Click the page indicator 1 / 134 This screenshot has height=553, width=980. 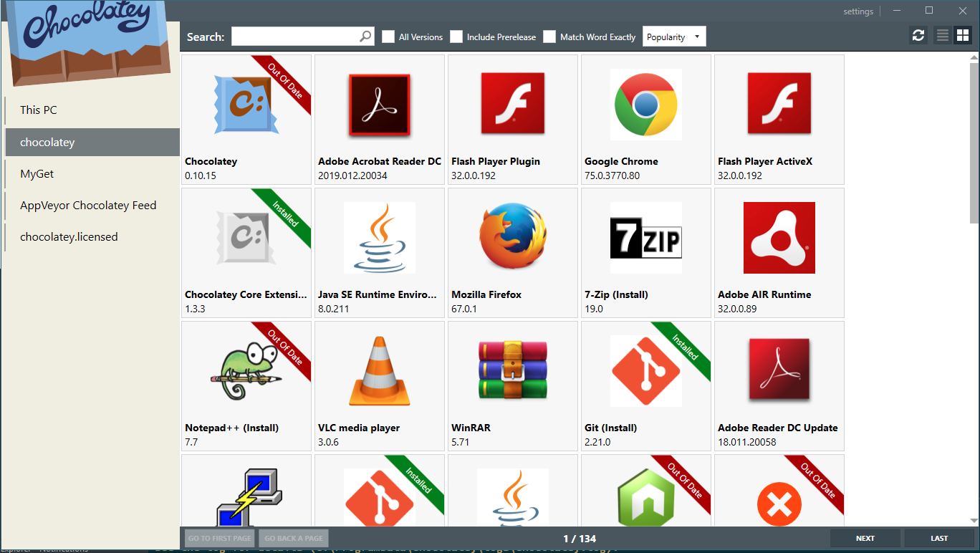point(580,539)
